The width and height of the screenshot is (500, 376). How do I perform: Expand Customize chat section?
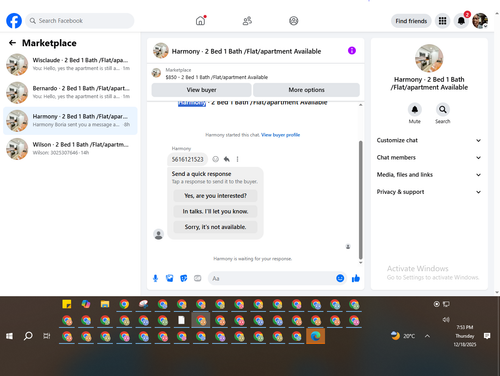429,140
